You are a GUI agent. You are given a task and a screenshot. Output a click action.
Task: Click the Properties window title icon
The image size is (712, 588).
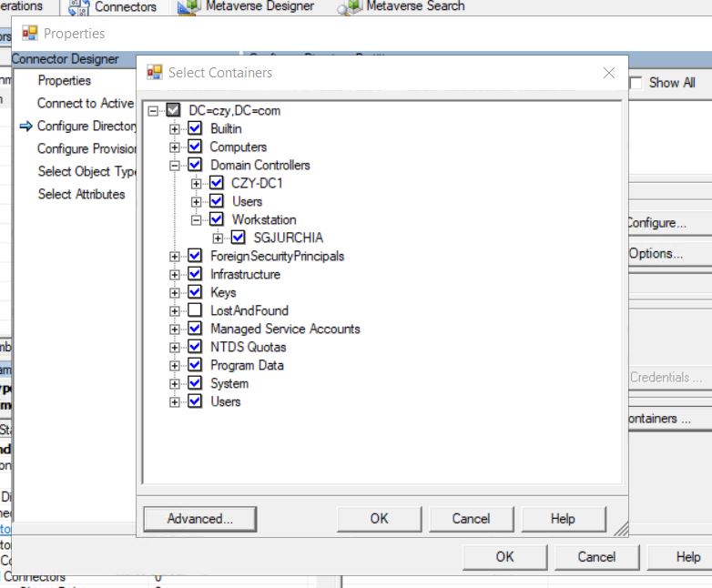(30, 33)
